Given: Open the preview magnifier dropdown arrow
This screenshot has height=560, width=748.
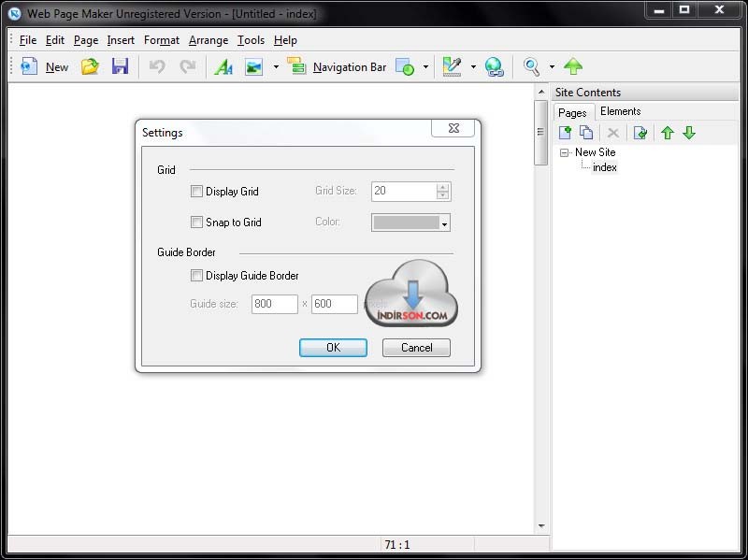Looking at the screenshot, I should pos(552,66).
